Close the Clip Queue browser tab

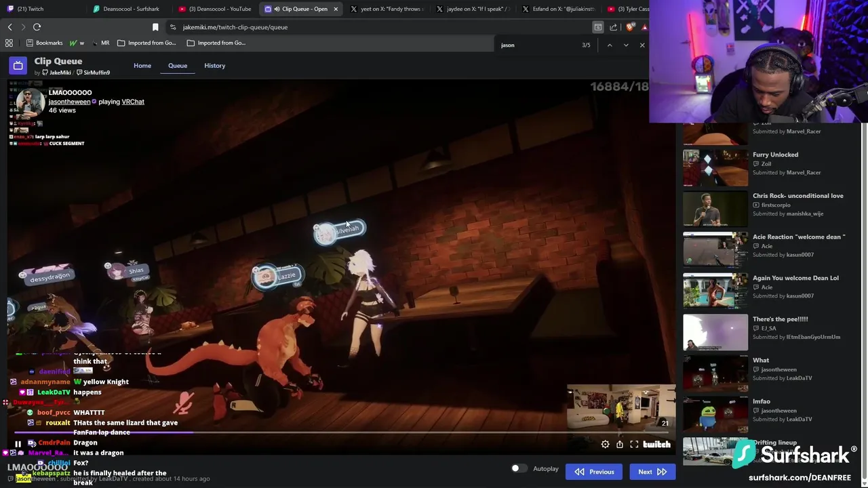pyautogui.click(x=335, y=9)
